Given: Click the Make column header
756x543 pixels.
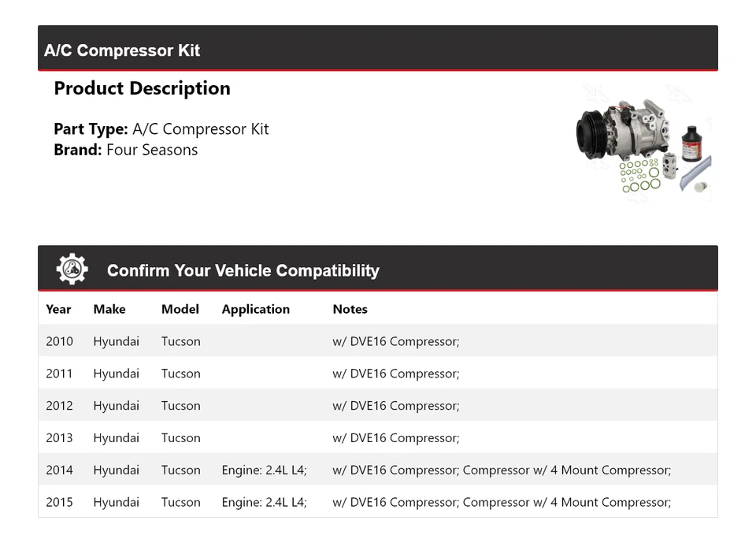Looking at the screenshot, I should tap(109, 309).
